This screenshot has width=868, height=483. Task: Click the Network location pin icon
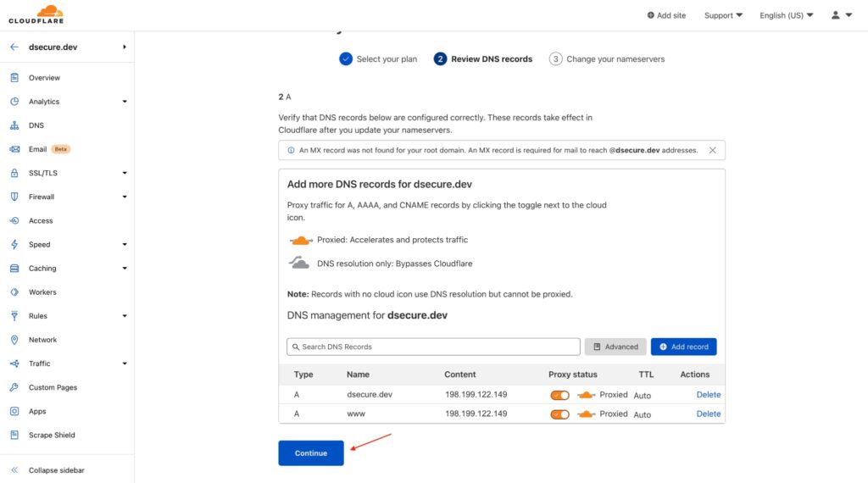(14, 339)
